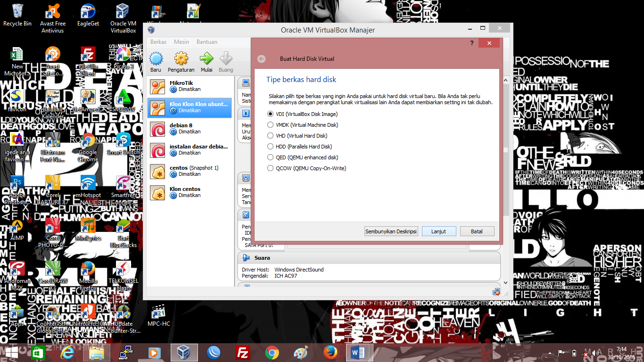The image size is (644, 362).
Task: Select the Klon Klon Klon ubuntu machine
Action: [190, 107]
